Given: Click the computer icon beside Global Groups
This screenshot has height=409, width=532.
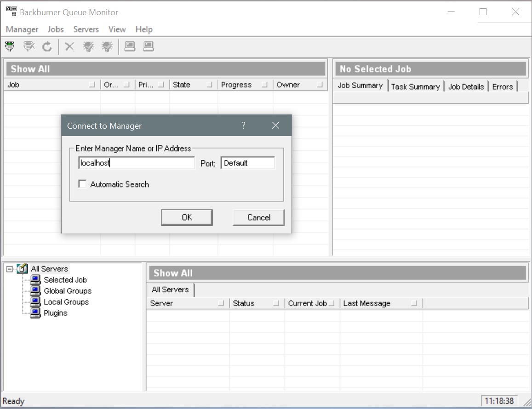Looking at the screenshot, I should tap(35, 290).
